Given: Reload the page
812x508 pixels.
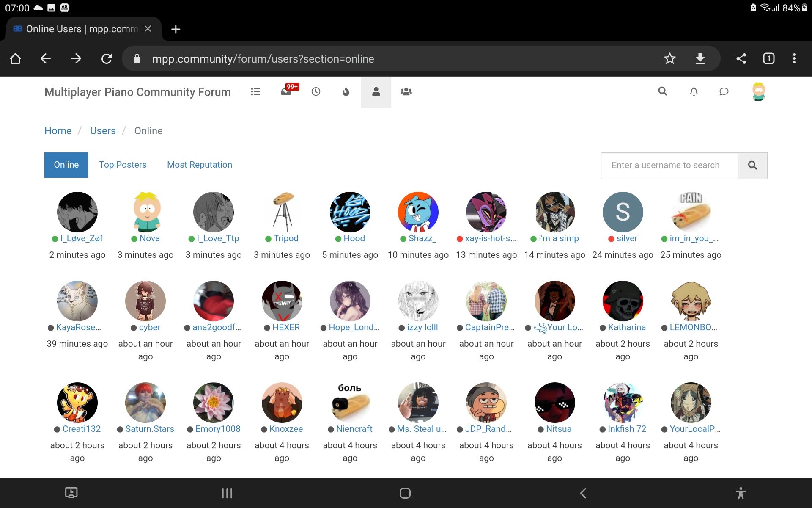Looking at the screenshot, I should tap(107, 58).
